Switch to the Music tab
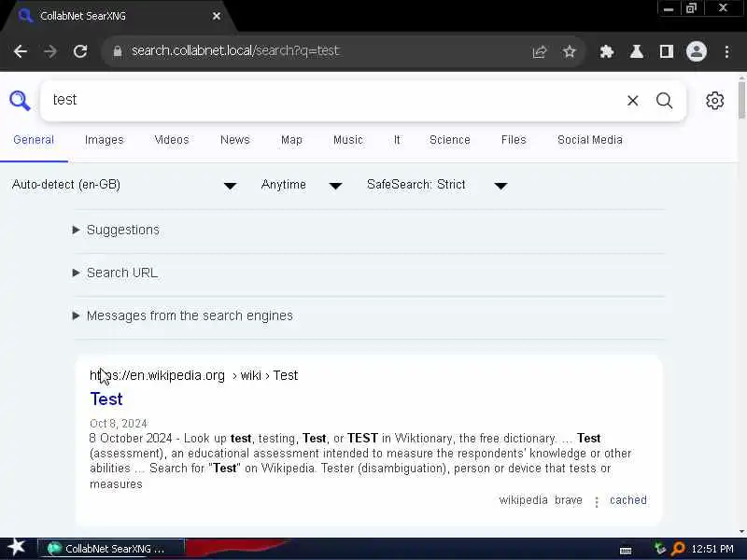 tap(348, 140)
